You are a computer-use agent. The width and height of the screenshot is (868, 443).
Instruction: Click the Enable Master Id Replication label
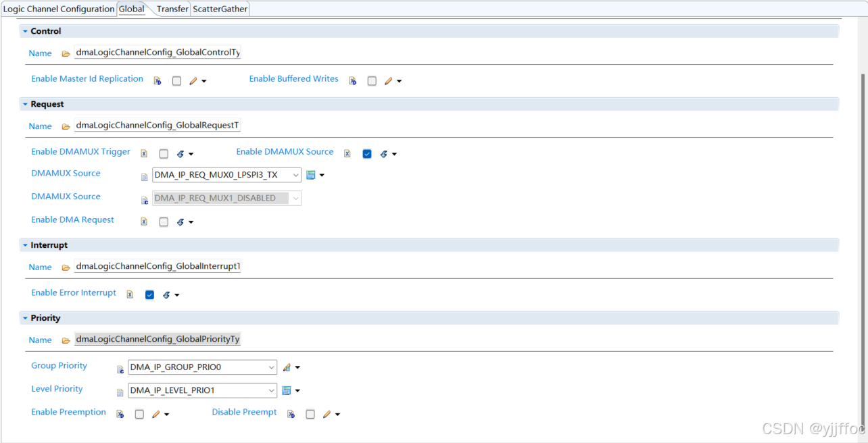(87, 78)
